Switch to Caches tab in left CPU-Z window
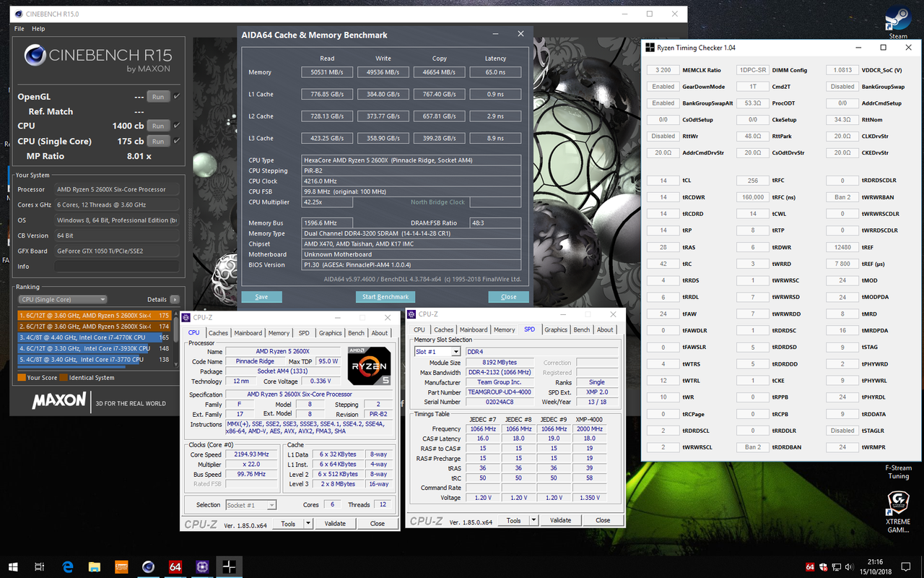This screenshot has width=924, height=578. 218,333
